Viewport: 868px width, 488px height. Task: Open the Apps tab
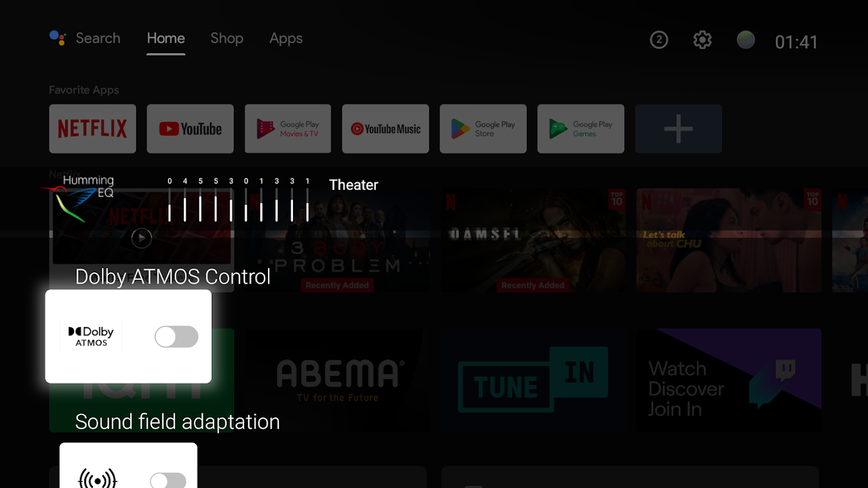[x=286, y=38]
